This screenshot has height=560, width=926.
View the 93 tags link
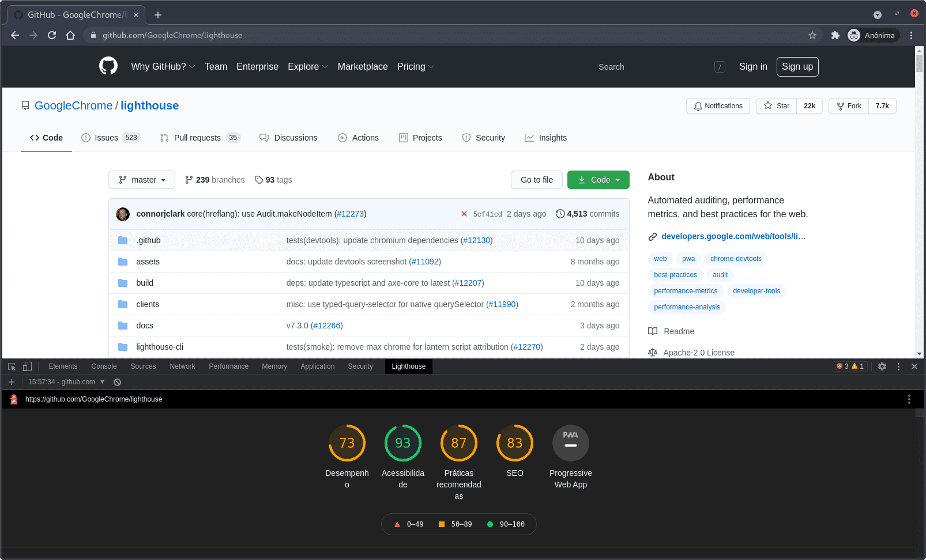click(273, 180)
